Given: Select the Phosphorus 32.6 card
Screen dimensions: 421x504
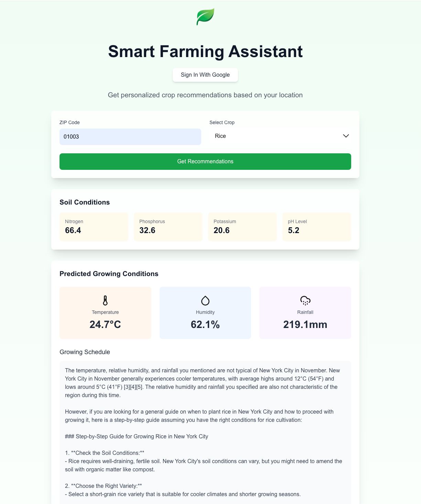Looking at the screenshot, I should [168, 227].
